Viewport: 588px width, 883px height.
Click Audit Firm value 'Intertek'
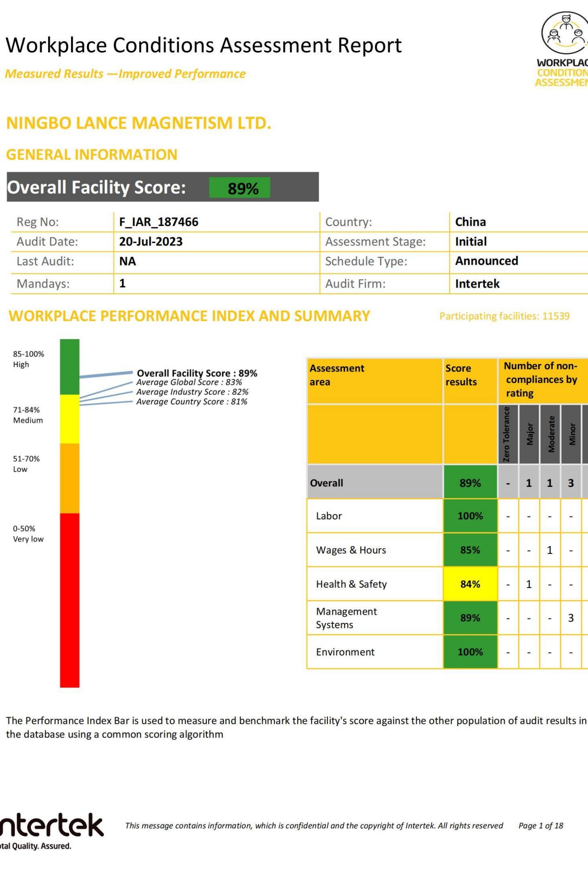coord(477,284)
